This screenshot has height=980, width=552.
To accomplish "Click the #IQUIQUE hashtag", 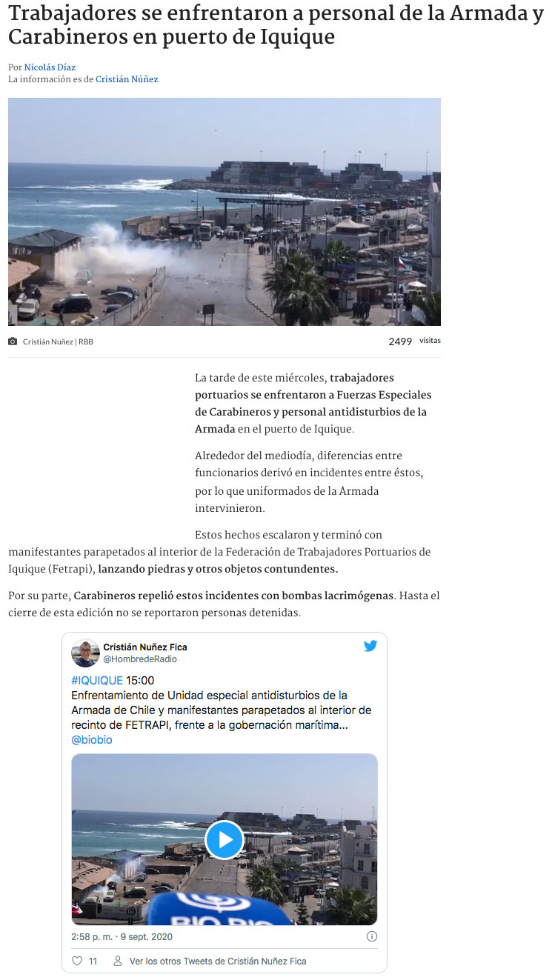I will [97, 680].
